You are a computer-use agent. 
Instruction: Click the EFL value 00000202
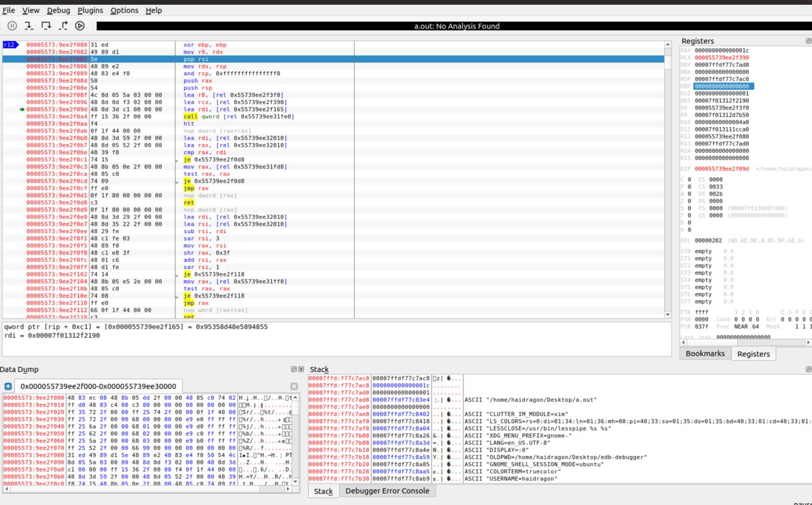pyautogui.click(x=708, y=240)
